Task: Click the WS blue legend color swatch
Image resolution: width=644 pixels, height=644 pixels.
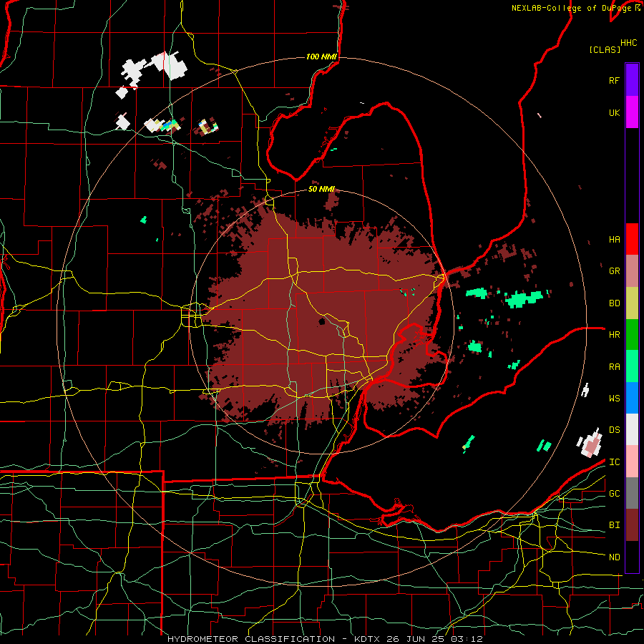Action: (632, 398)
